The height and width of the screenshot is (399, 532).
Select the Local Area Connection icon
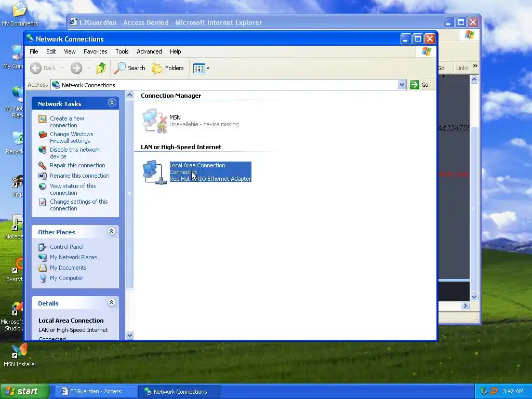pyautogui.click(x=154, y=172)
